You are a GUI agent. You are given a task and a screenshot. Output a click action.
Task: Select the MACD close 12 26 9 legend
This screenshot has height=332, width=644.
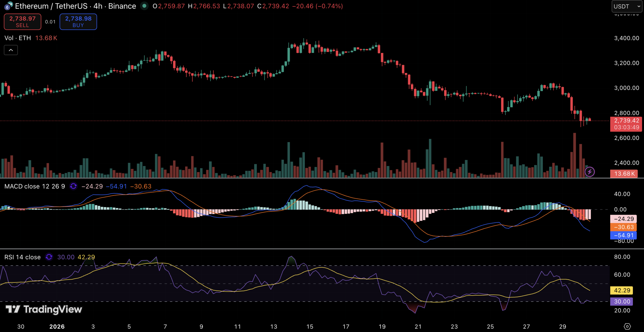pyautogui.click(x=35, y=186)
